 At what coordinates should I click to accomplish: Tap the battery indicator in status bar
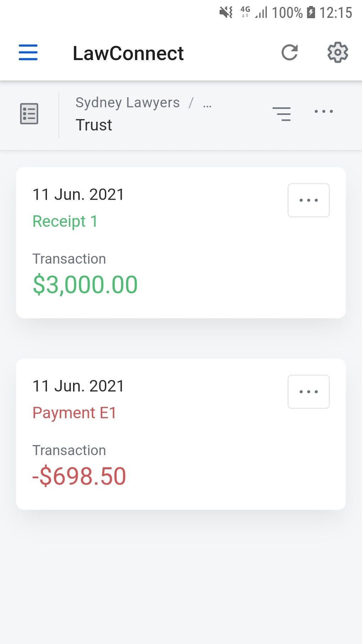(311, 12)
